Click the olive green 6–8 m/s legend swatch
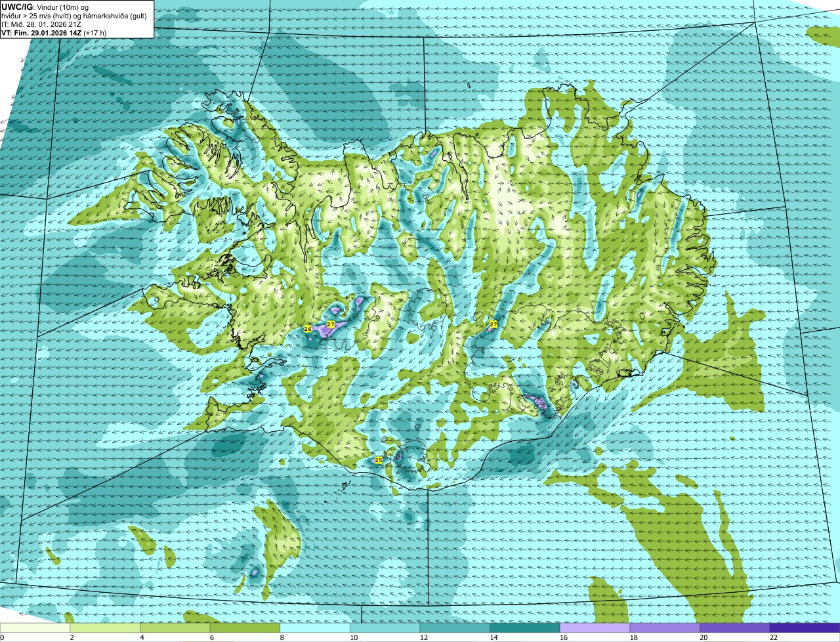 (245, 628)
